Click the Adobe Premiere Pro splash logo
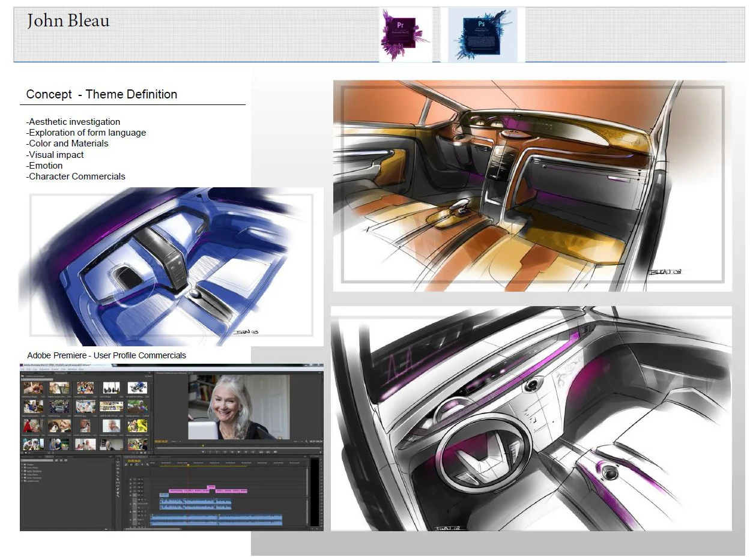The height and width of the screenshot is (560, 750). (405, 34)
